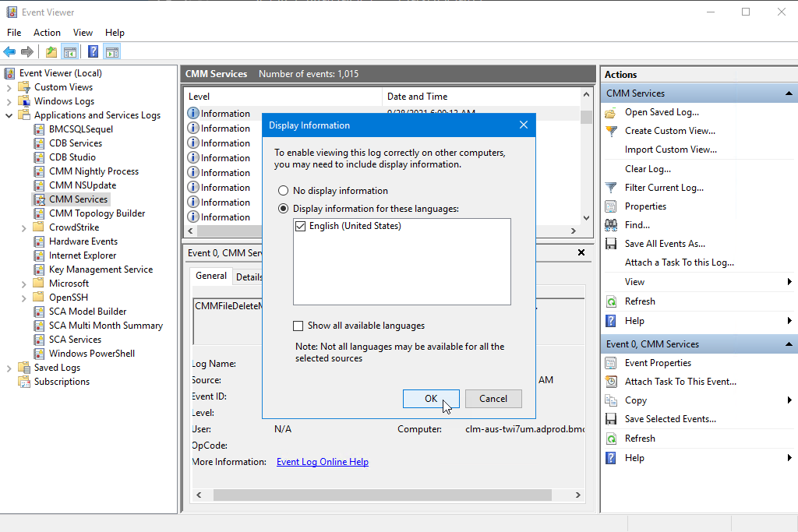Expand the Microsoft folder node
This screenshot has width=798, height=532.
(x=23, y=284)
